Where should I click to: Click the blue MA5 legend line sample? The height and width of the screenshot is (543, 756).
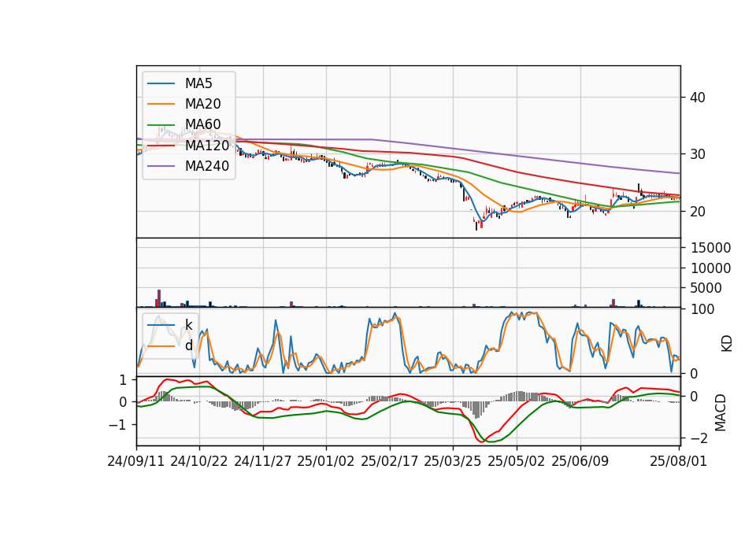pos(161,84)
